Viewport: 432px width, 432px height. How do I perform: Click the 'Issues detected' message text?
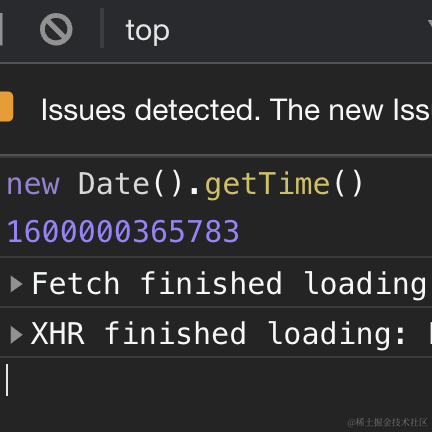tap(151, 110)
